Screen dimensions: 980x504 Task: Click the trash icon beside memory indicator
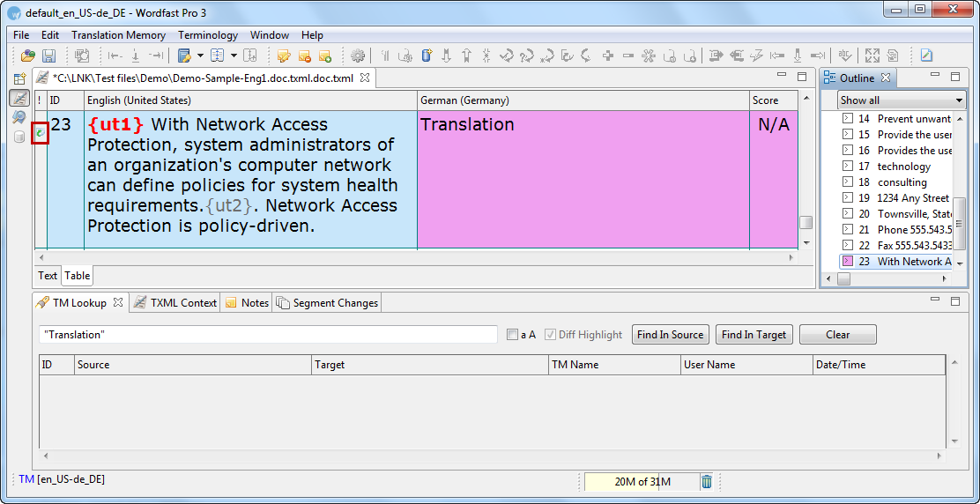pyautogui.click(x=707, y=481)
